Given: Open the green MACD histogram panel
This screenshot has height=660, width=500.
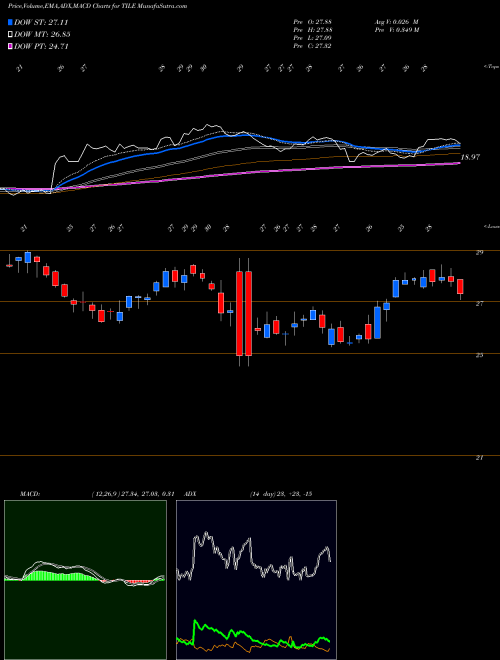Looking at the screenshot, I should (x=85, y=580).
